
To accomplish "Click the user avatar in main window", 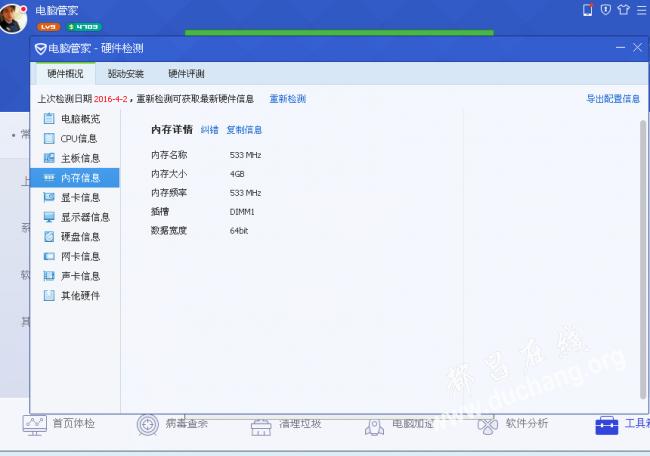I will (x=13, y=18).
